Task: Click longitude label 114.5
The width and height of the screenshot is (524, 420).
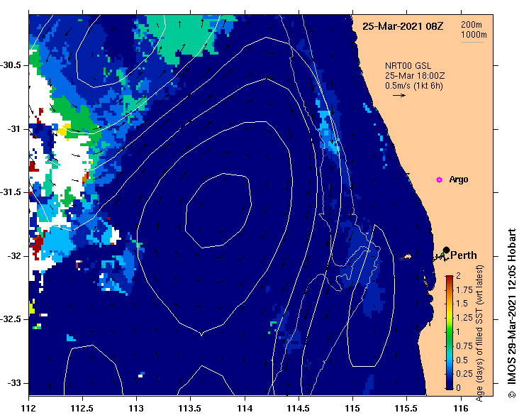Action: pos(299,409)
